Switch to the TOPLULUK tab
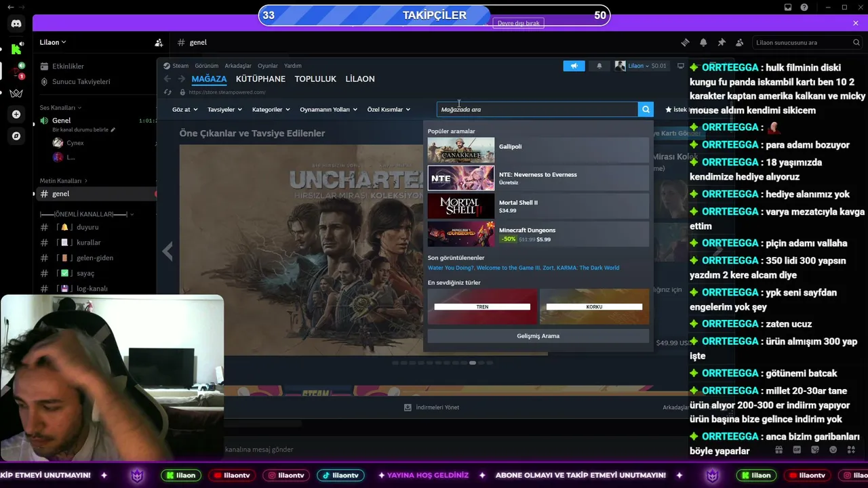868x488 pixels. [315, 79]
